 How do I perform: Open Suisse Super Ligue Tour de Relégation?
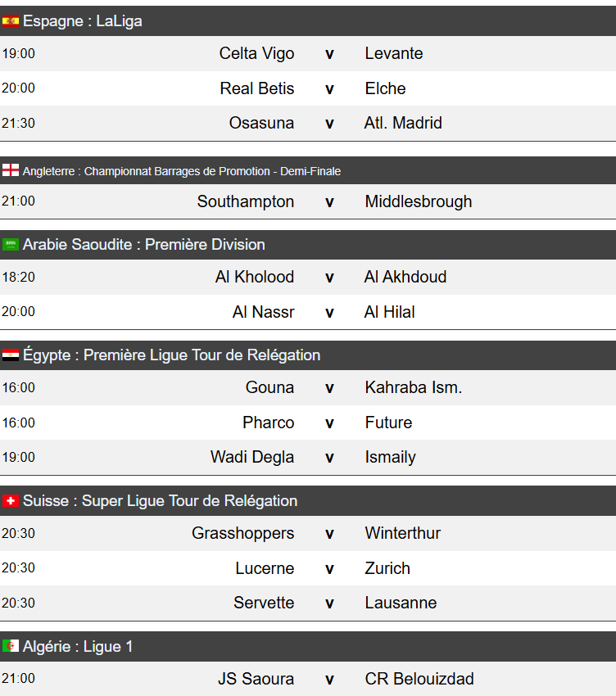point(308,500)
